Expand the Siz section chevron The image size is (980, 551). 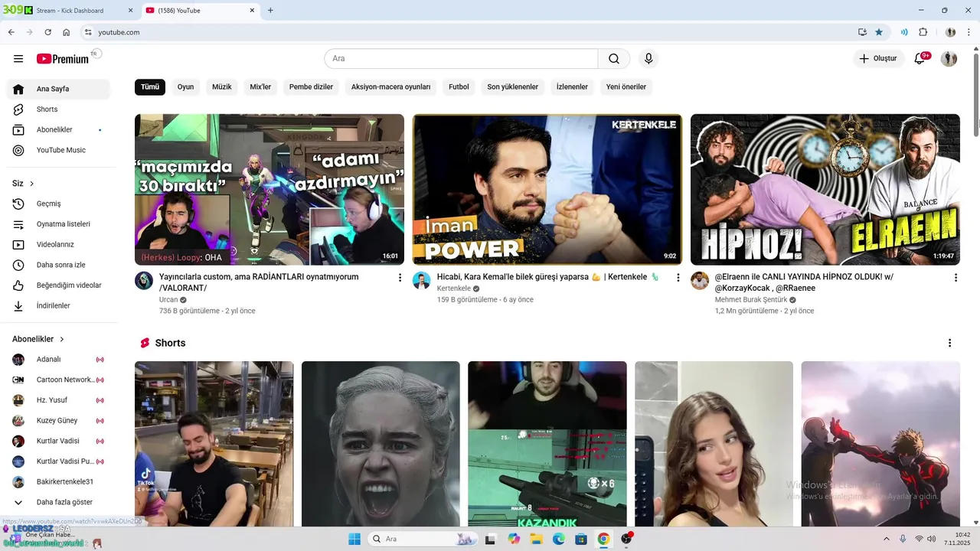[x=31, y=184]
